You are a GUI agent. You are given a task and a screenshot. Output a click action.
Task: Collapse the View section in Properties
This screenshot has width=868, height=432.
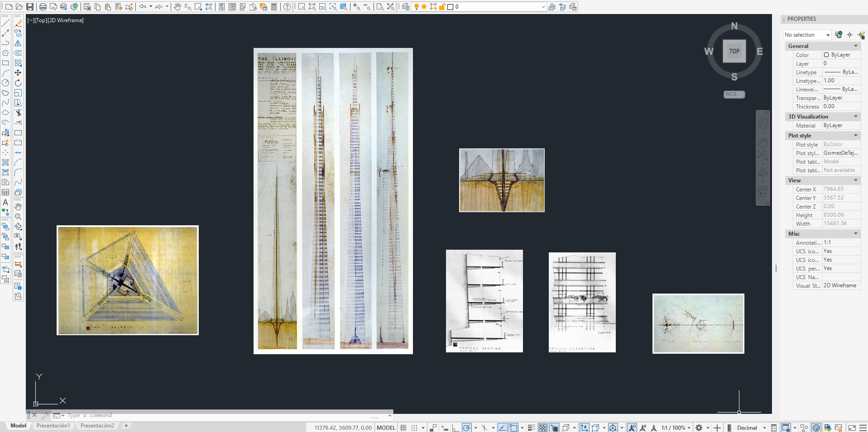(x=856, y=180)
